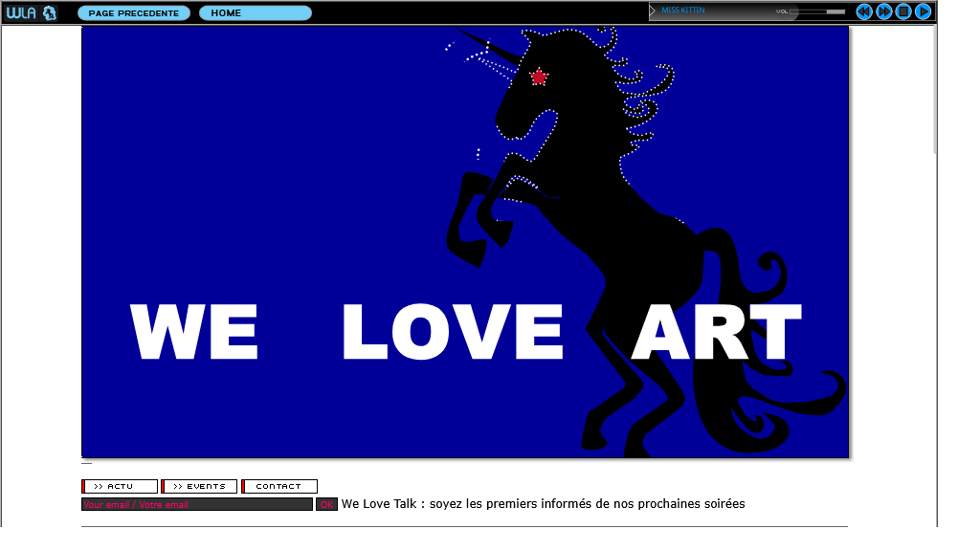Click the WLA logo in top bar
980x551 pixels.
21,12
